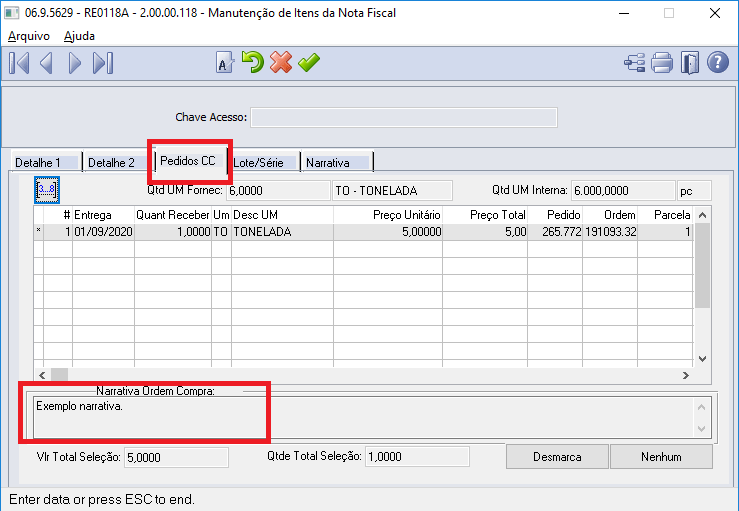Open the Narrativa tab

pos(337,163)
